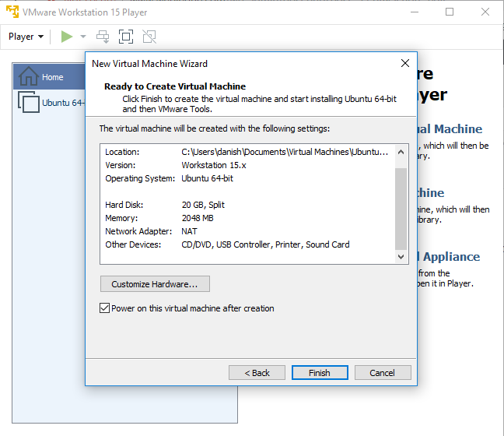
Task: Click the green Power On play icon
Action: coord(67,37)
